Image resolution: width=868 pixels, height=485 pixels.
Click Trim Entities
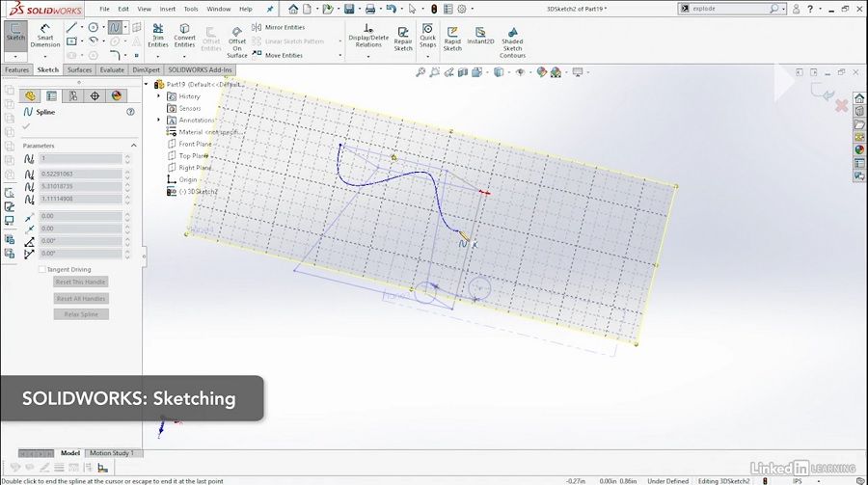coord(158,36)
